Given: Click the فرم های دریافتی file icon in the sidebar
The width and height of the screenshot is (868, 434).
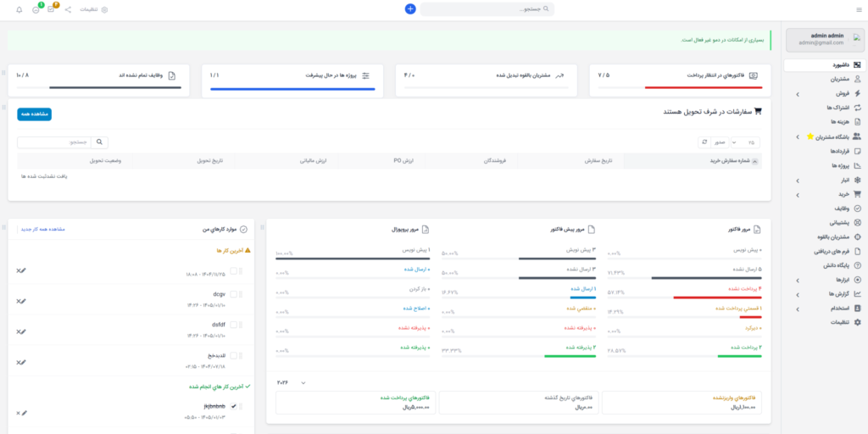Looking at the screenshot, I should pyautogui.click(x=858, y=251).
